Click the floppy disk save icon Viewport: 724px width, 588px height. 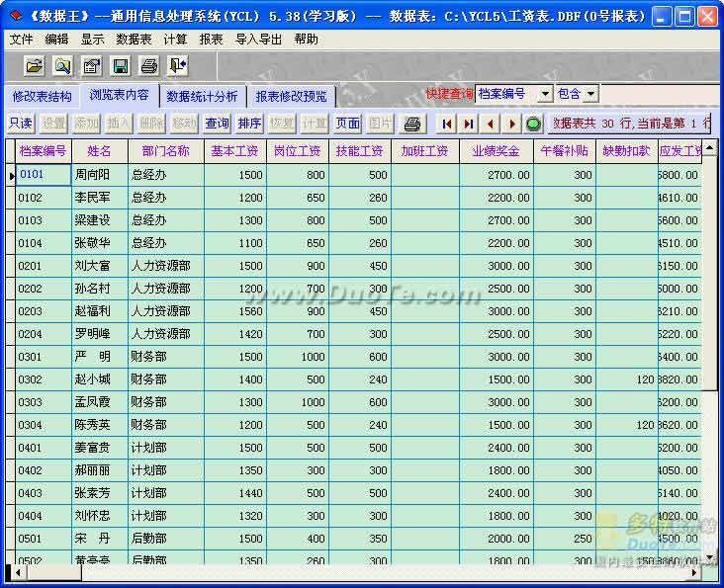click(121, 66)
